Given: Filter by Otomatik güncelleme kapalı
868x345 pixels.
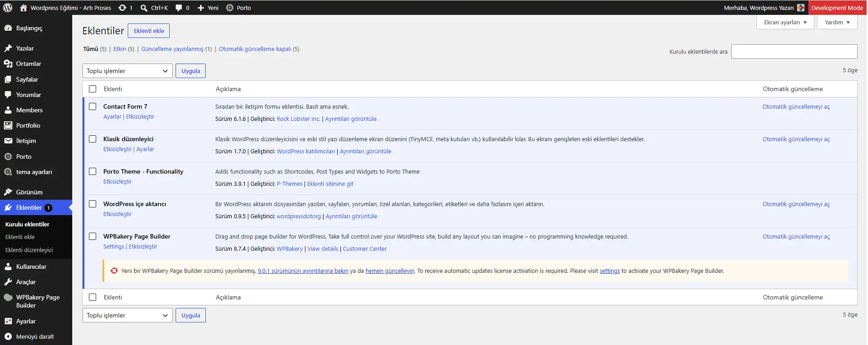Looking at the screenshot, I should [x=255, y=49].
